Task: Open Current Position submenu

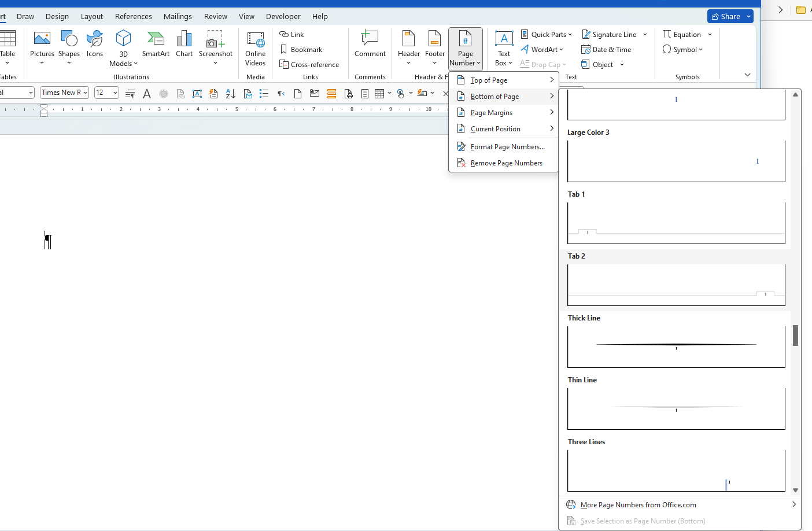Action: coord(503,129)
